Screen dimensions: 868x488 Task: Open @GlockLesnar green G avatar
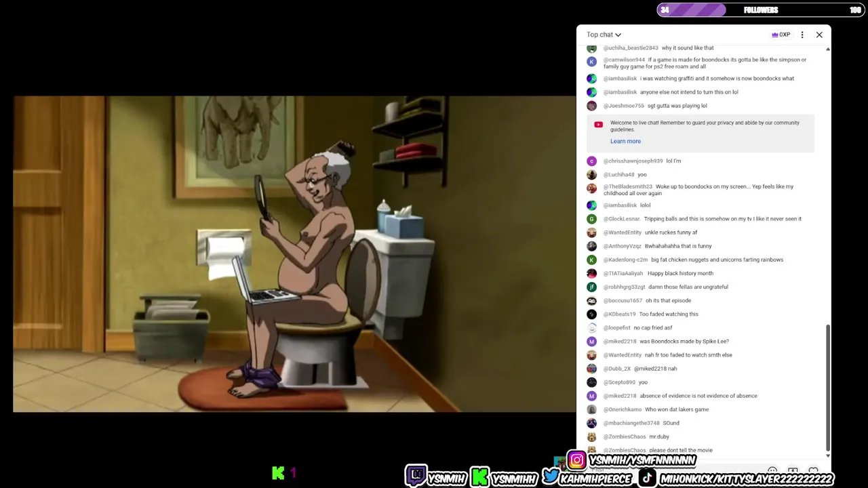click(x=592, y=219)
